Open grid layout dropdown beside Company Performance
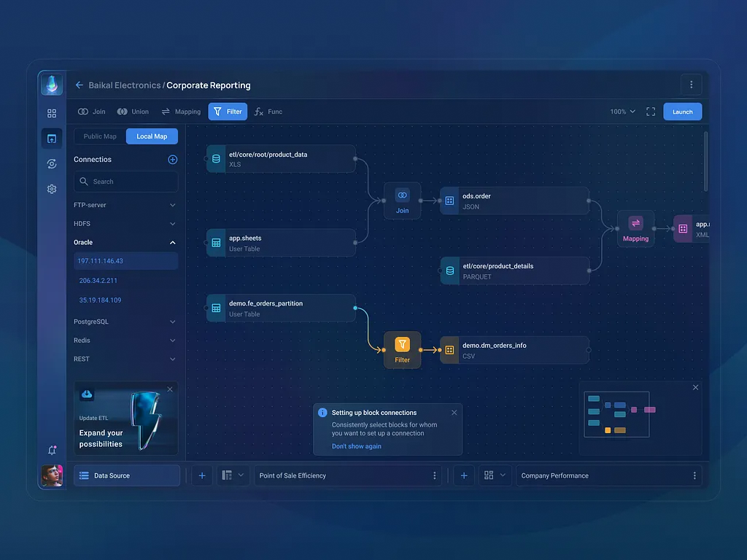747x560 pixels. 495,475
